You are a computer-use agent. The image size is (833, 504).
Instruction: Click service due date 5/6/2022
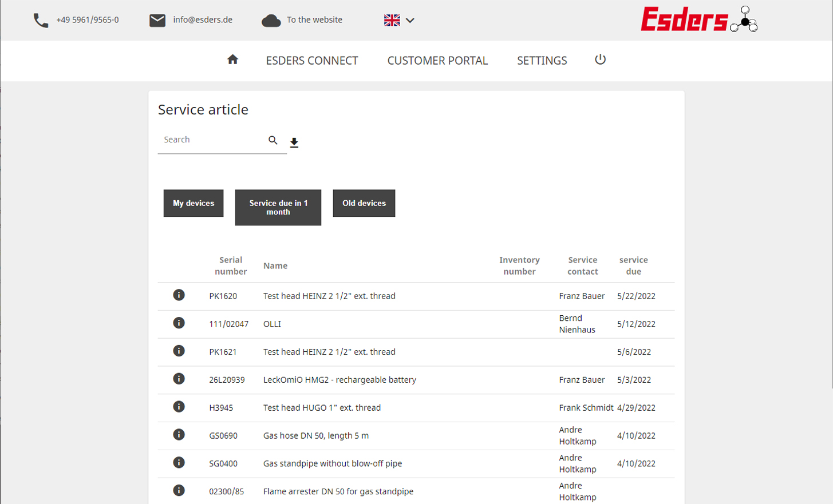pyautogui.click(x=634, y=352)
